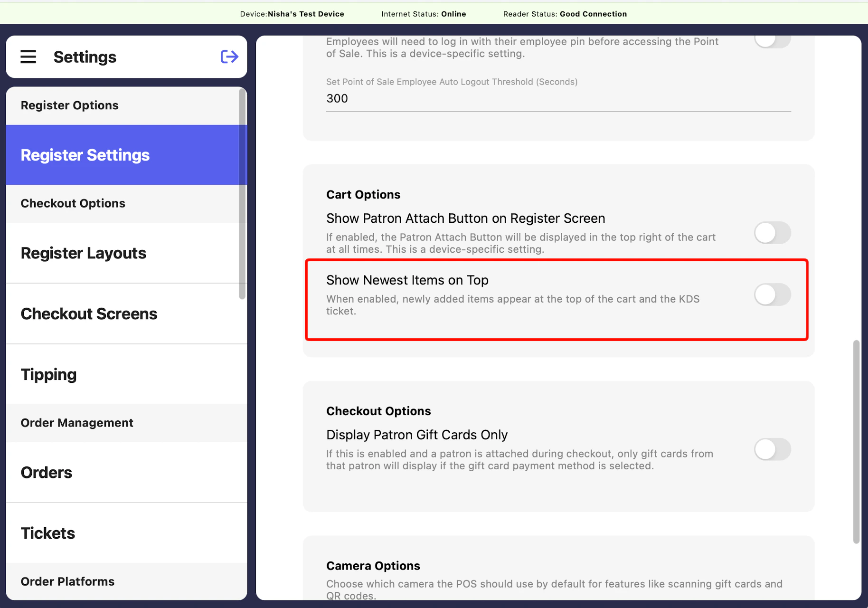Open the hamburger menu icon
The width and height of the screenshot is (868, 608).
(x=28, y=57)
